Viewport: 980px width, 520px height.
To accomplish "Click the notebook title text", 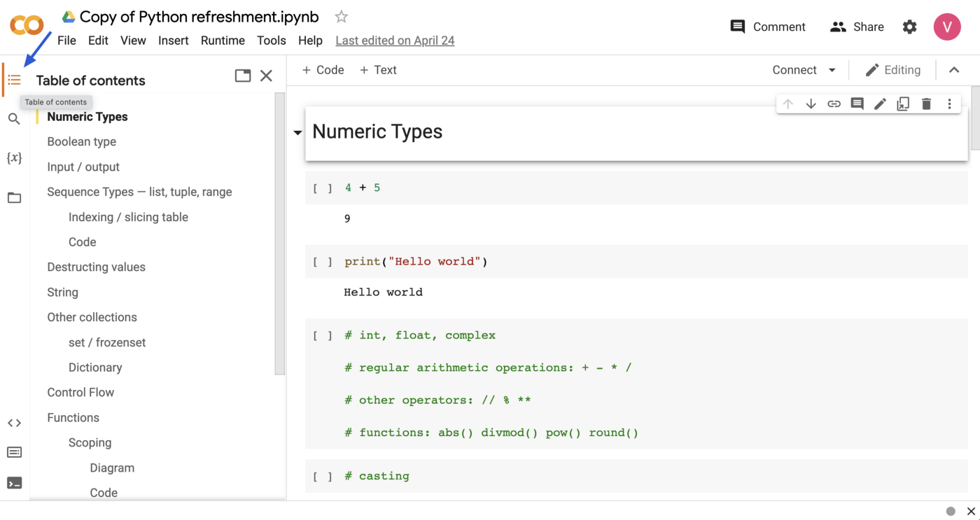I will (199, 16).
